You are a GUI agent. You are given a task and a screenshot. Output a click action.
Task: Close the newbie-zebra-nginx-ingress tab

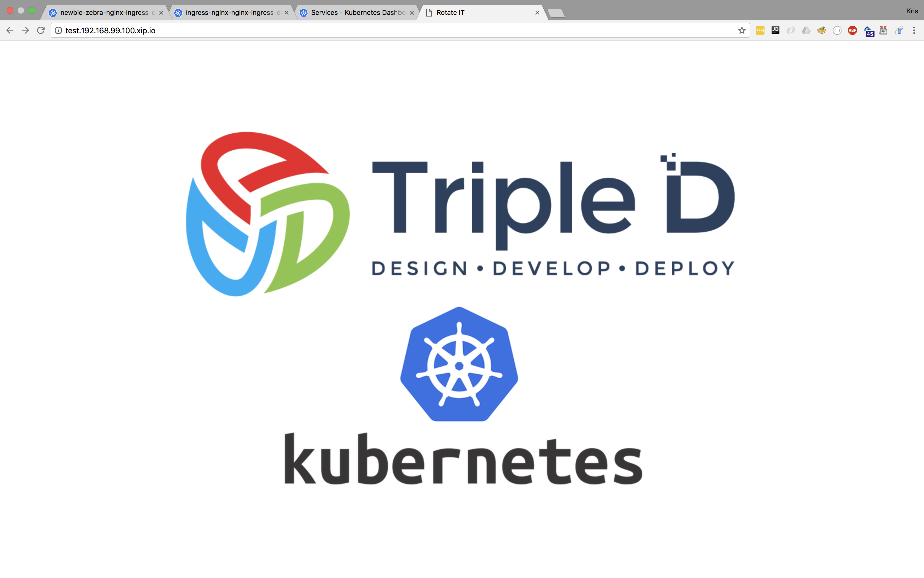click(161, 13)
